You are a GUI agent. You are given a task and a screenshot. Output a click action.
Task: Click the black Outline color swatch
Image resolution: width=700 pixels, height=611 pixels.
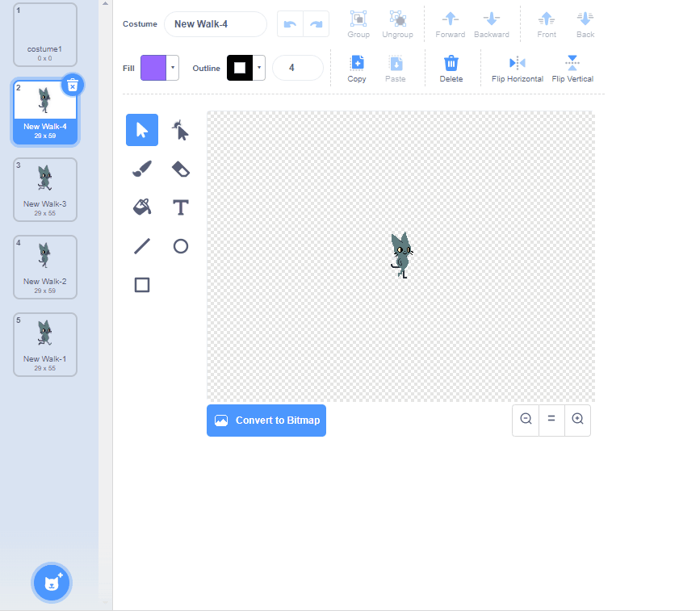click(240, 68)
